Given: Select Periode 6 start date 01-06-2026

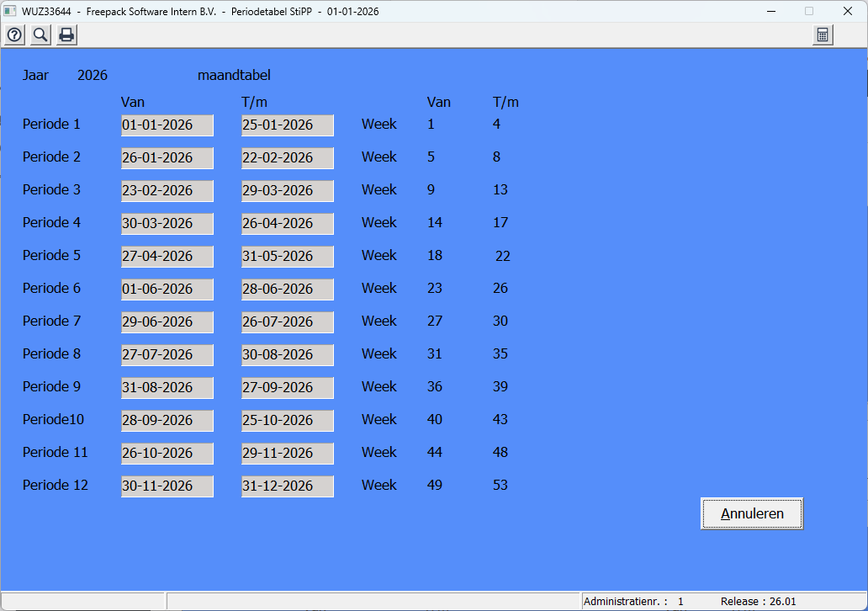Looking at the screenshot, I should (167, 290).
